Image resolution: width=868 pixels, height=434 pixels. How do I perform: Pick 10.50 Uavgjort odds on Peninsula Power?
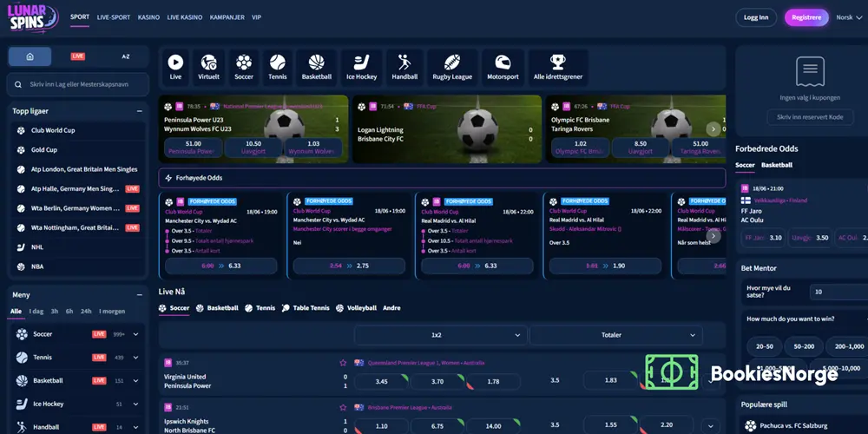[253, 148]
